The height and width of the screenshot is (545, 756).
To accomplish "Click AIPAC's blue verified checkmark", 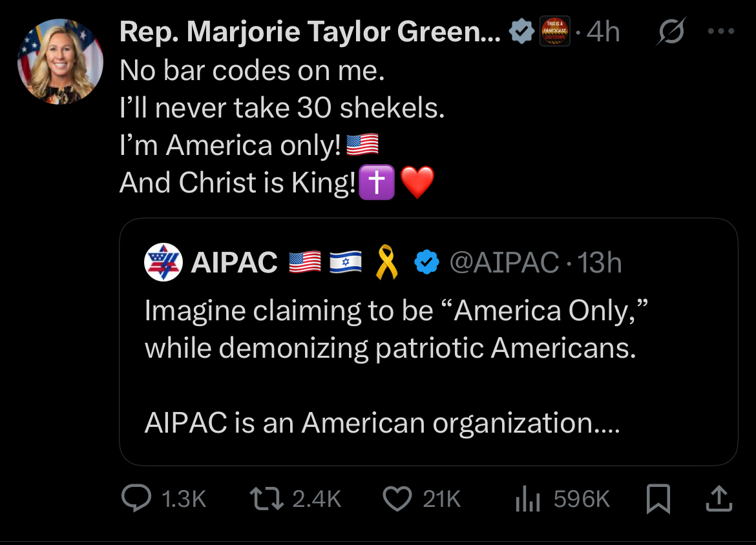I will pyautogui.click(x=426, y=263).
